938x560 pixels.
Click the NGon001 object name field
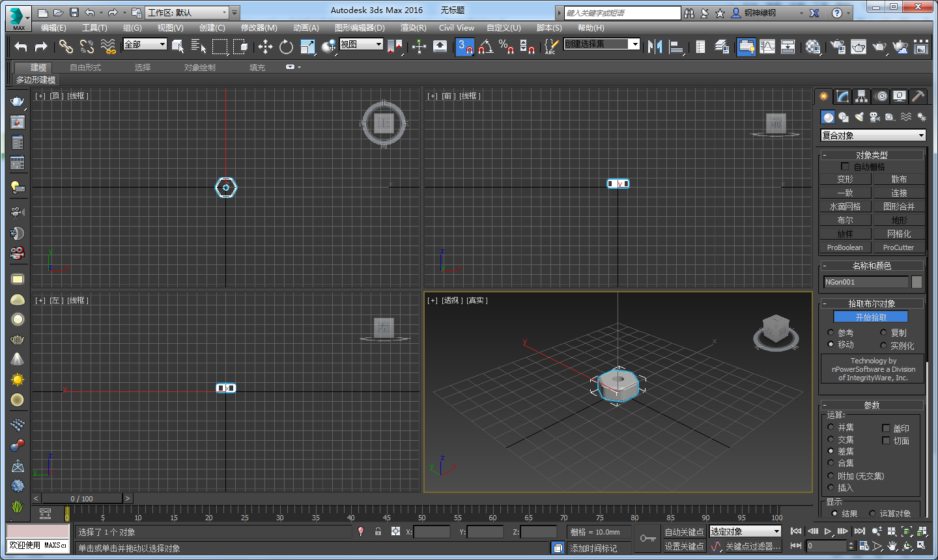point(866,282)
